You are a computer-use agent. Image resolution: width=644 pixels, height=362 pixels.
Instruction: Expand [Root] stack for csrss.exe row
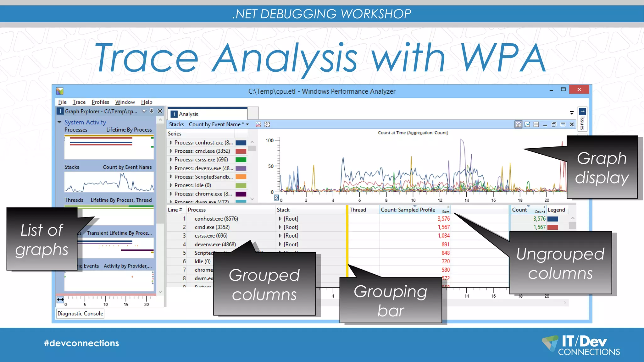(x=280, y=235)
